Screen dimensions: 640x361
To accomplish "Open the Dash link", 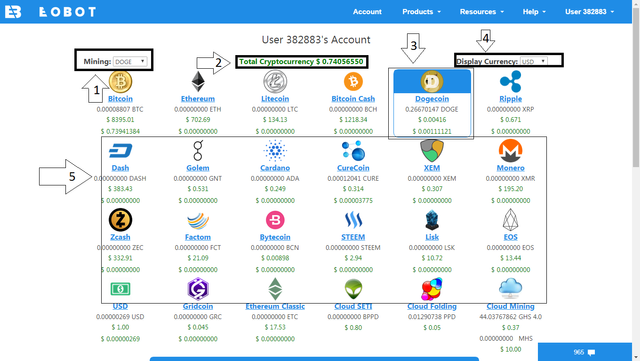I will coord(120,168).
